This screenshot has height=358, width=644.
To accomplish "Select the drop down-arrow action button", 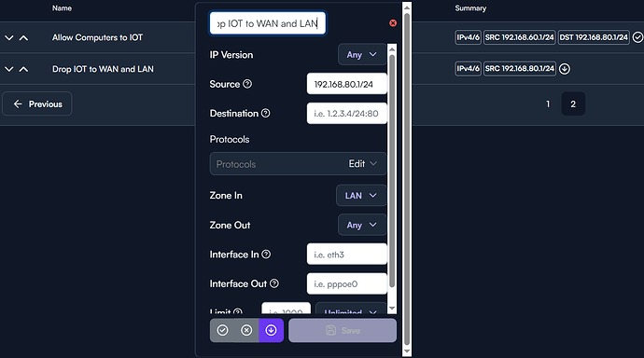I will (271, 330).
